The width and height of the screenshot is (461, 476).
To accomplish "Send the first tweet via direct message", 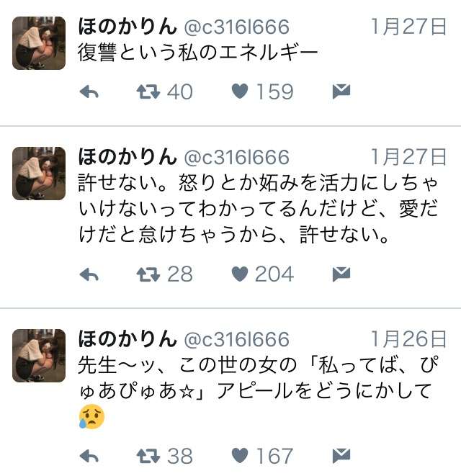I will point(341,91).
